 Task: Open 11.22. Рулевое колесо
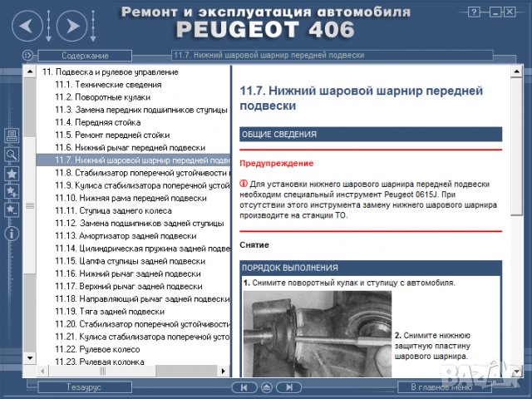point(97,349)
